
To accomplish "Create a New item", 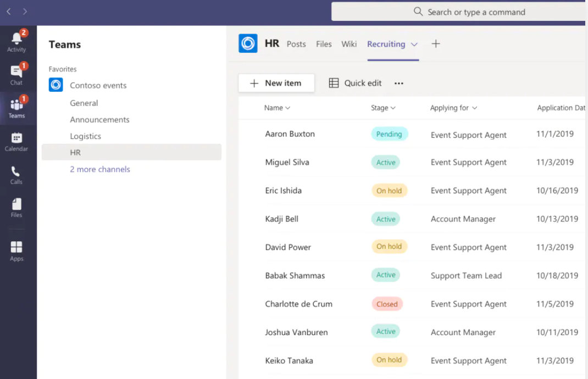I will tap(276, 82).
